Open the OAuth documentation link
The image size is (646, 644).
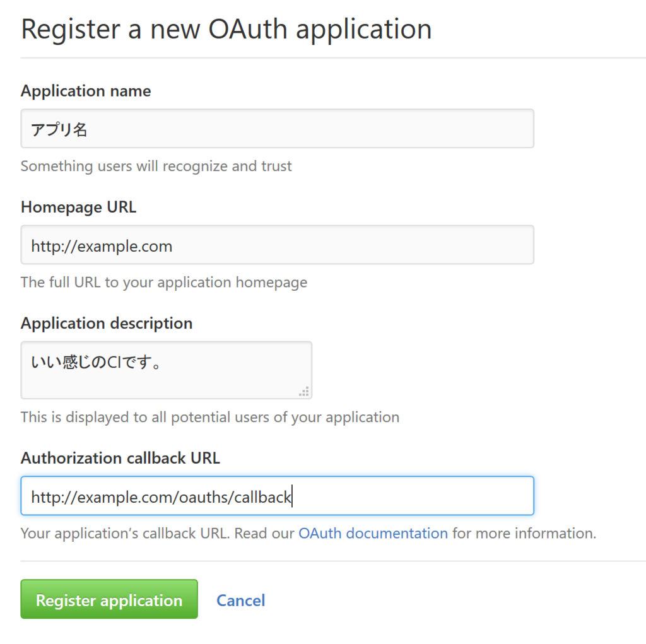pyautogui.click(x=373, y=533)
